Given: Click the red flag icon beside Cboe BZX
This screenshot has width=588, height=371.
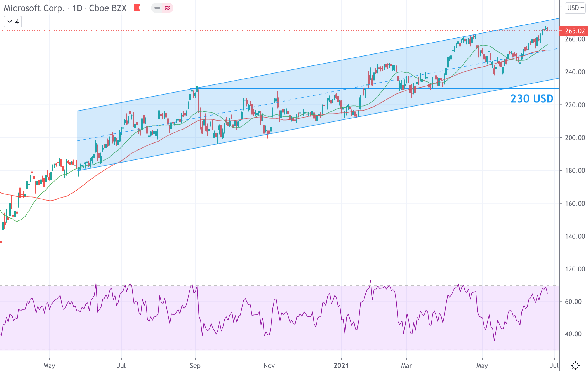Looking at the screenshot, I should coord(137,8).
